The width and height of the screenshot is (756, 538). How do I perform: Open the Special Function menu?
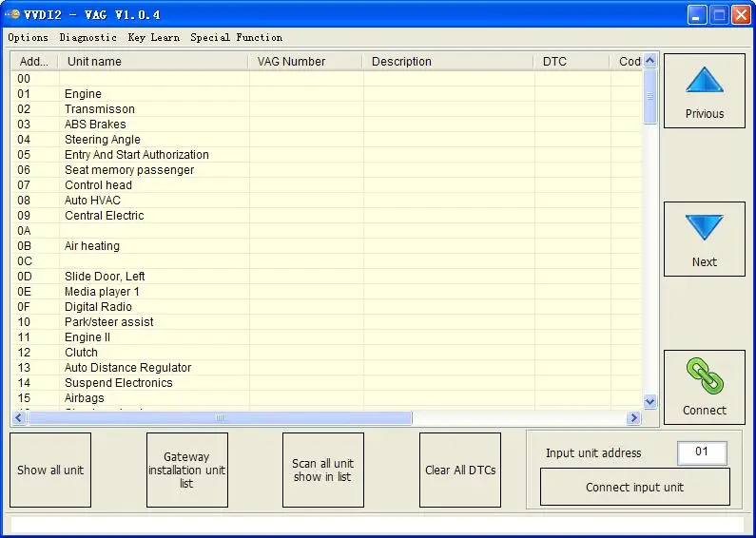click(236, 38)
